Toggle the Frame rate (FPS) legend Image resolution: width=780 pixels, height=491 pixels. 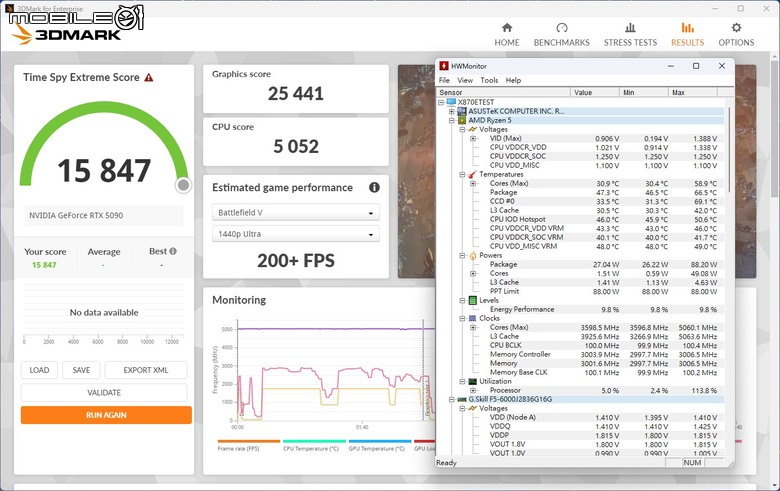coord(249,445)
